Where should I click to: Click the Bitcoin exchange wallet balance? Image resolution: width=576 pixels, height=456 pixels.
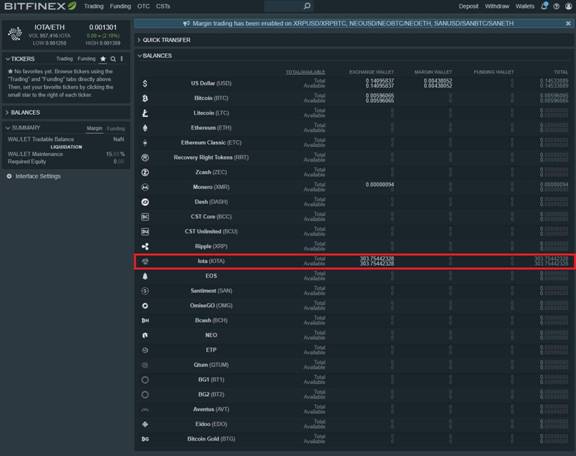point(379,98)
